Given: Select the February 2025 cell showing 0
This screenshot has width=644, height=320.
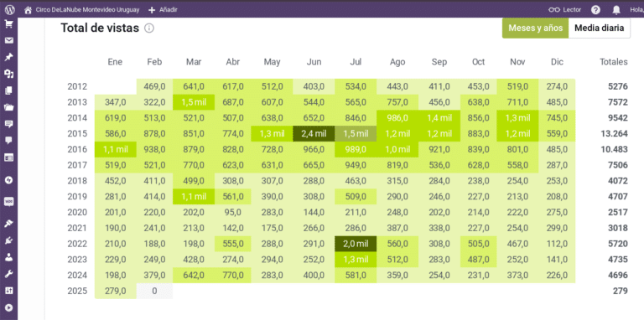Looking at the screenshot, I should (x=154, y=291).
